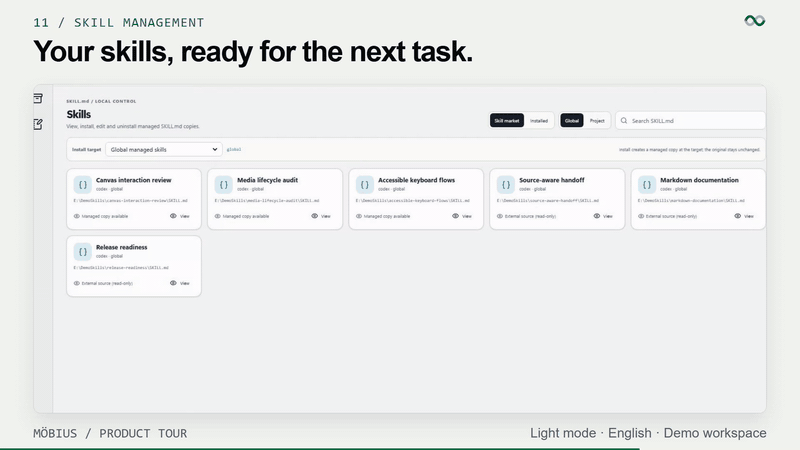
Task: Click the Markdown documentation braces icon
Action: 646,185
